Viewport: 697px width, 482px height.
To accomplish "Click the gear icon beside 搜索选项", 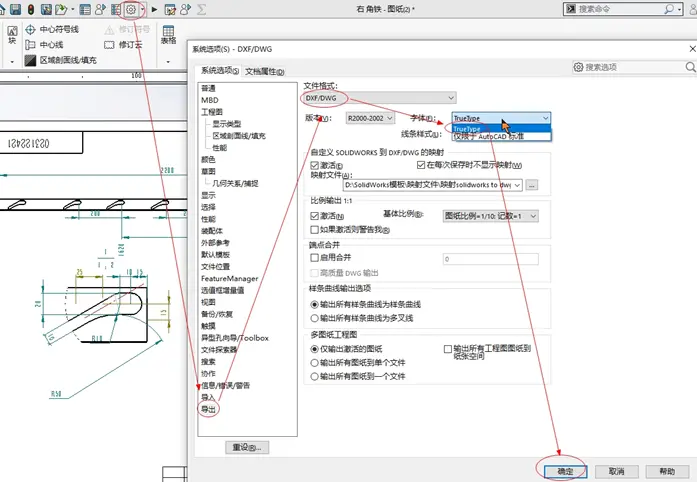I will click(x=578, y=67).
